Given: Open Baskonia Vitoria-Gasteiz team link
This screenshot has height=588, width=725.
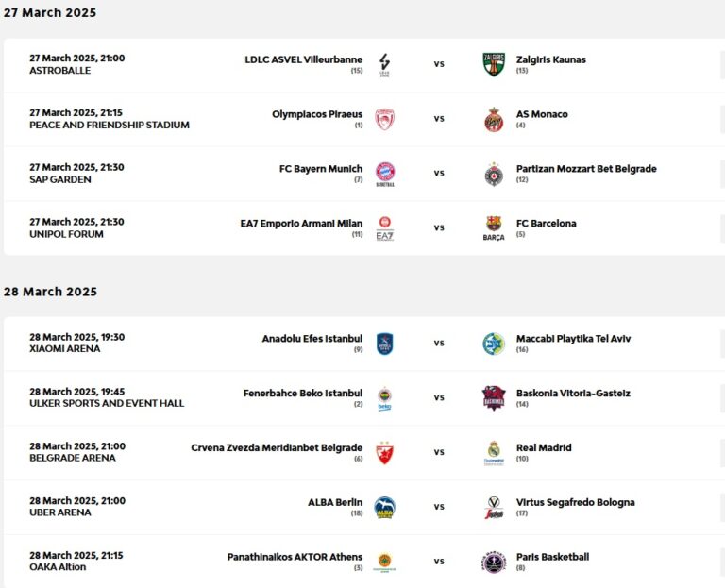Looking at the screenshot, I should [573, 394].
